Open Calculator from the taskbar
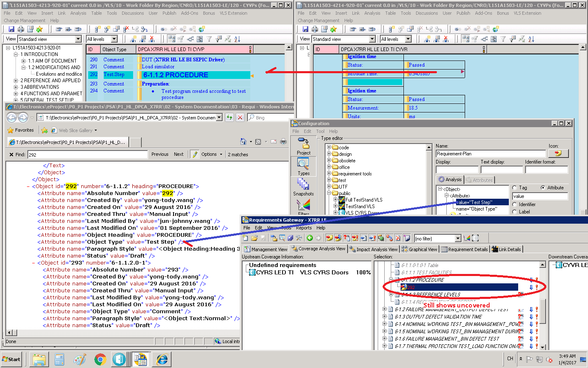Screen dimensions: 588x368 pos(59,359)
